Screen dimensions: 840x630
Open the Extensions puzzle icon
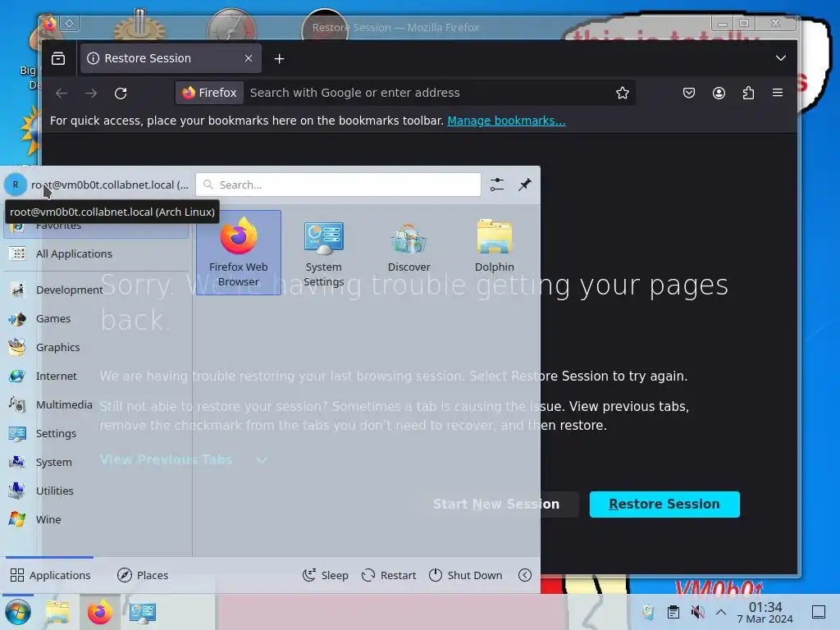[748, 93]
